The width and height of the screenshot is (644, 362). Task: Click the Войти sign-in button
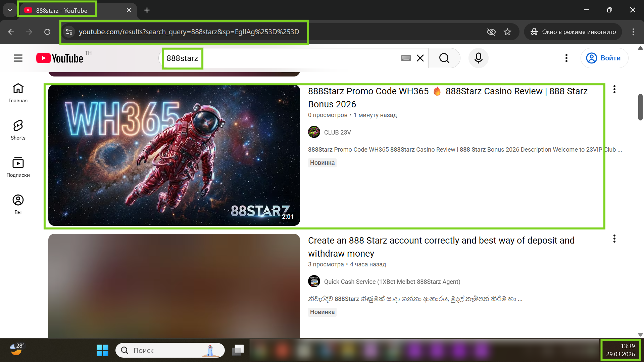(604, 58)
